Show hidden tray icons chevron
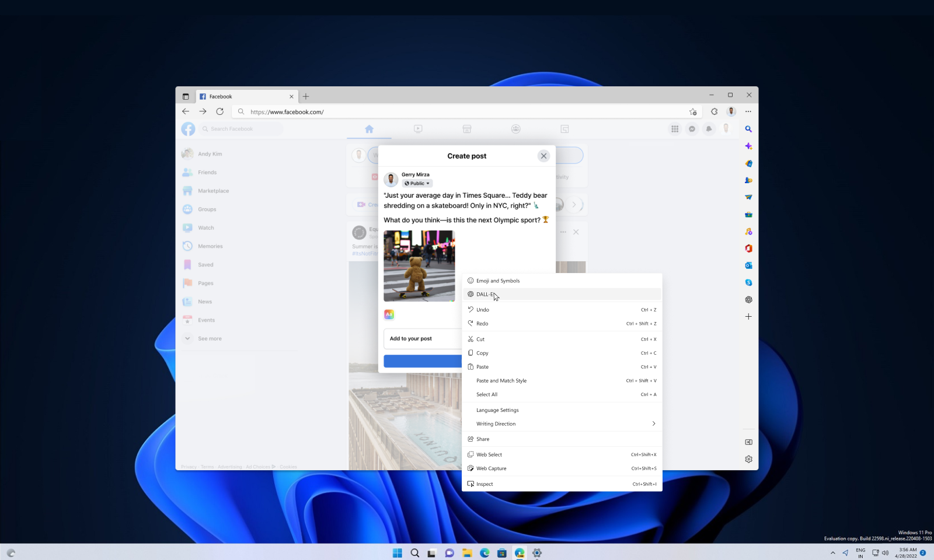Screen dimensions: 934x560 [832, 552]
